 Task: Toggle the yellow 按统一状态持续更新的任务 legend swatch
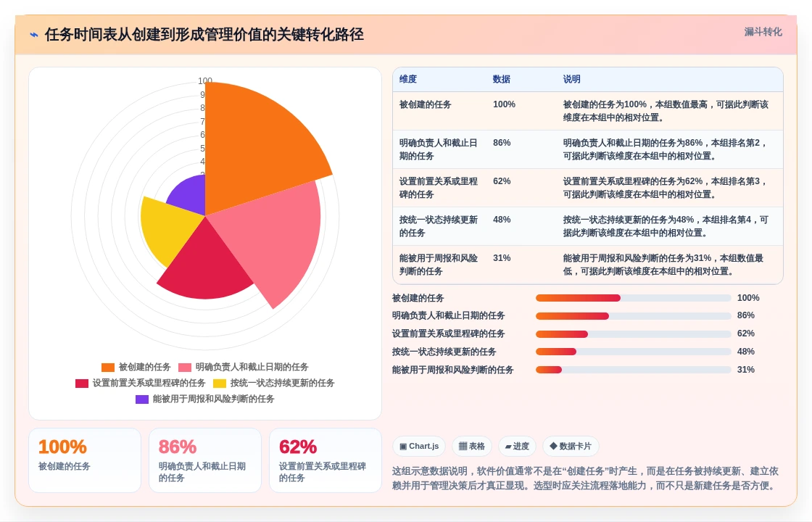tap(220, 384)
